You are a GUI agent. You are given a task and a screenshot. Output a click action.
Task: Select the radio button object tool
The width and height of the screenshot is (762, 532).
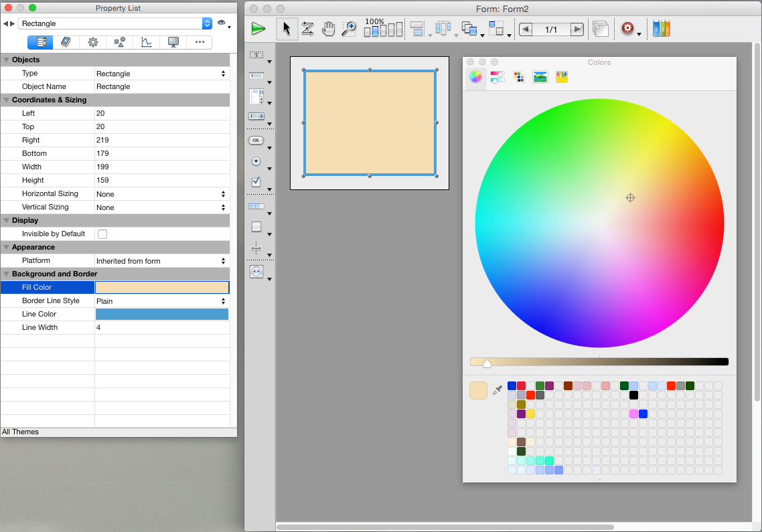[256, 161]
